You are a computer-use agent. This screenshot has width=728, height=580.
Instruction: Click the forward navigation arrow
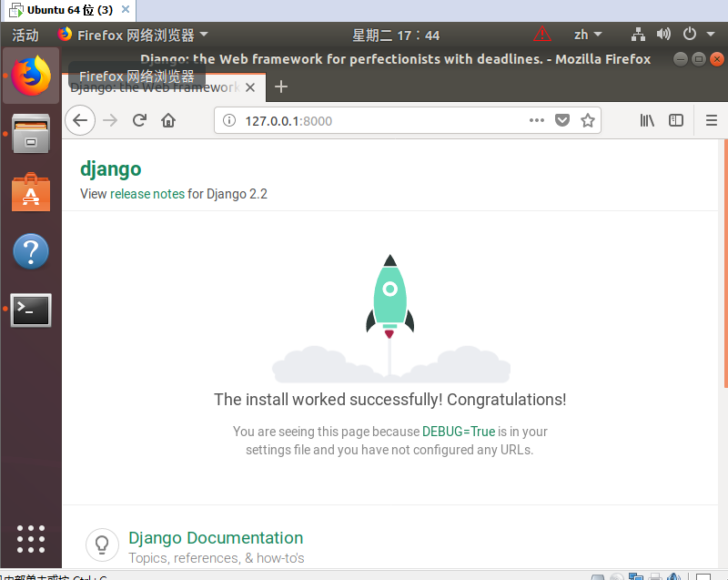pyautogui.click(x=110, y=121)
